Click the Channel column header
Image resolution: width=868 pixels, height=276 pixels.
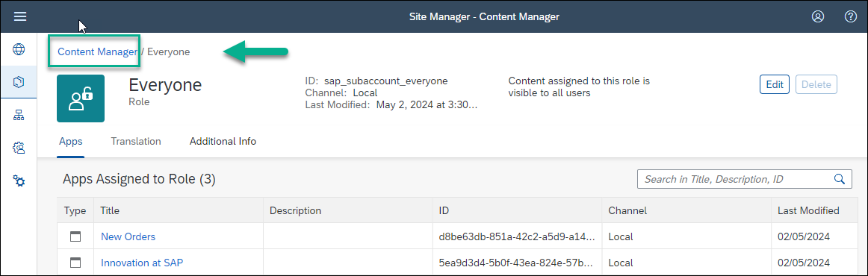[x=686, y=210]
